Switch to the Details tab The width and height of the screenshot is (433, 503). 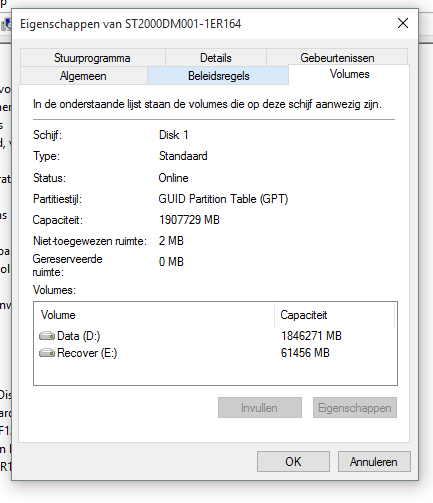click(216, 58)
